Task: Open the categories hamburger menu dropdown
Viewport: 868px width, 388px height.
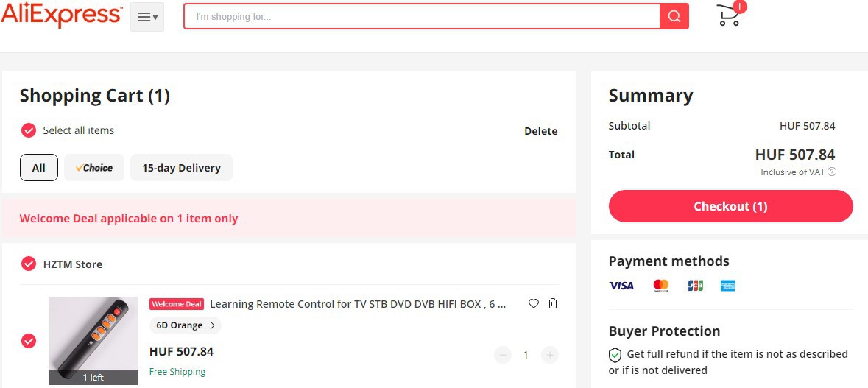Action: [x=147, y=16]
